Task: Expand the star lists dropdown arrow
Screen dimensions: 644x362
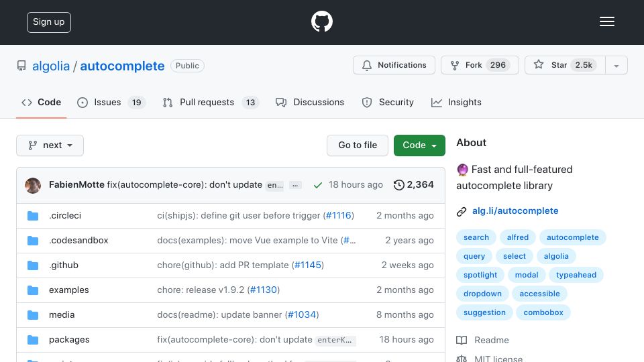Action: pos(616,66)
